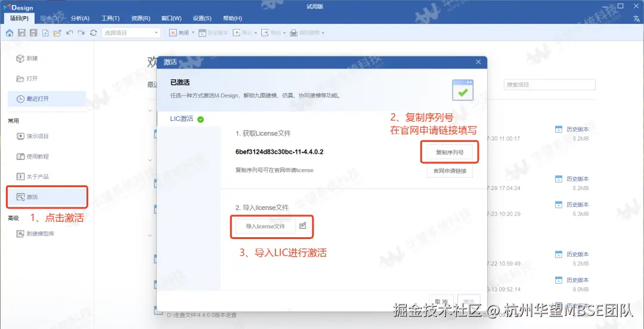
Task: Expand the dropdown arrow after 项目使用
Action: (323, 33)
